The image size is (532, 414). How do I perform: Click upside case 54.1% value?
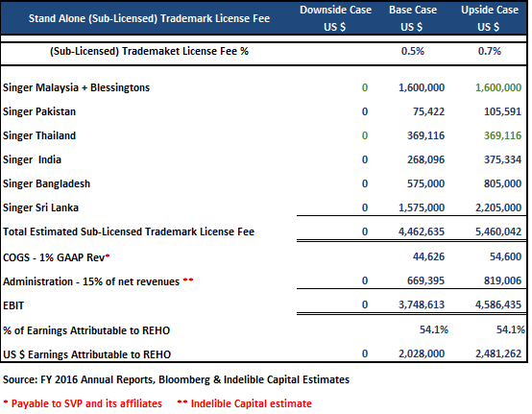[x=511, y=329]
